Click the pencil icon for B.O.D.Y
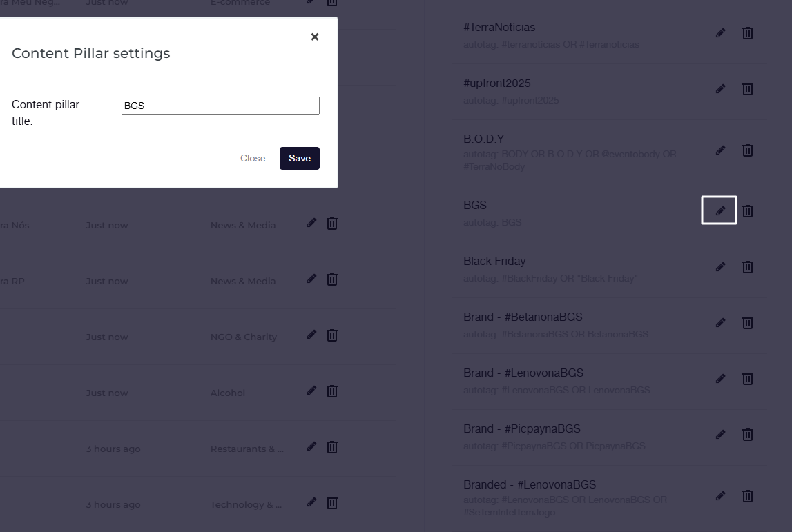The height and width of the screenshot is (532, 792). (x=720, y=150)
